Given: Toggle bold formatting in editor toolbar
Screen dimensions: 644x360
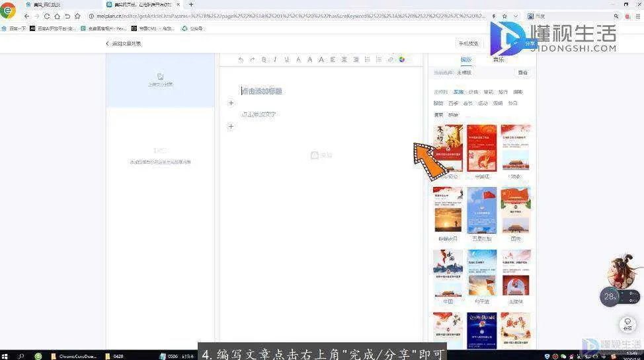Looking at the screenshot, I should 264,59.
